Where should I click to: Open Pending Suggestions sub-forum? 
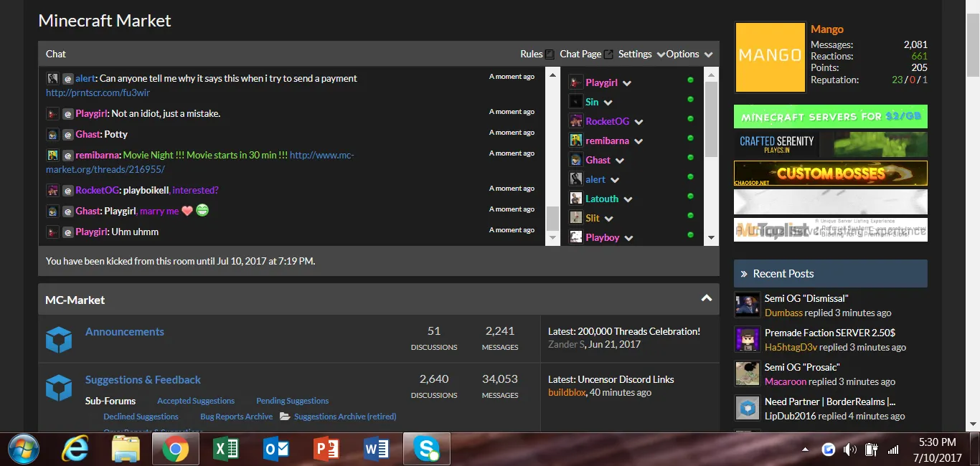tap(293, 401)
